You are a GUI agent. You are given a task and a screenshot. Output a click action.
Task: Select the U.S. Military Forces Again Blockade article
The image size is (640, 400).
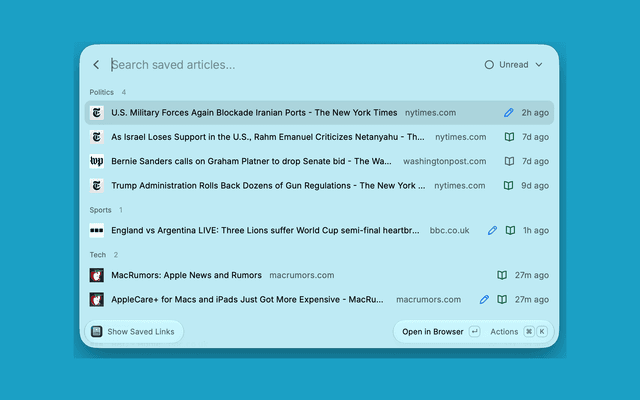point(319,113)
